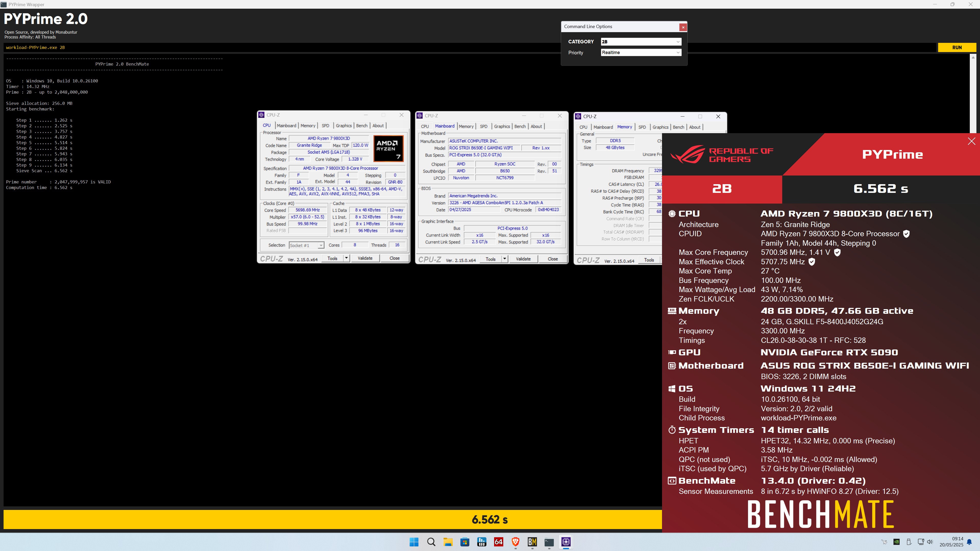This screenshot has height=551, width=980.
Task: Click the workload-PYPrime.exe 2B command field
Action: [470, 47]
